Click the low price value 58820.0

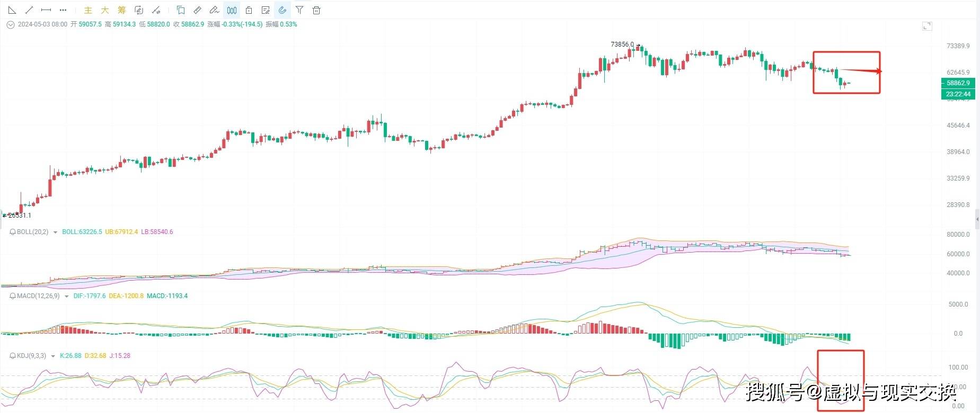(x=158, y=24)
